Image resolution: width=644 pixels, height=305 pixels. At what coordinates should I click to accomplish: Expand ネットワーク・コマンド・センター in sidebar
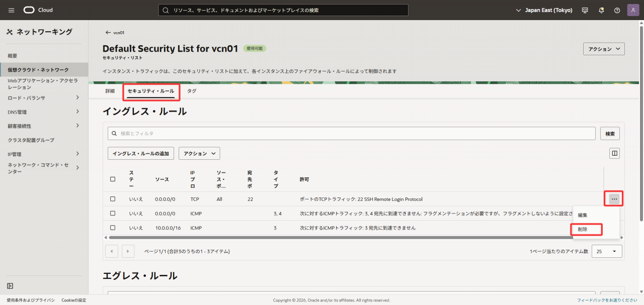click(77, 168)
